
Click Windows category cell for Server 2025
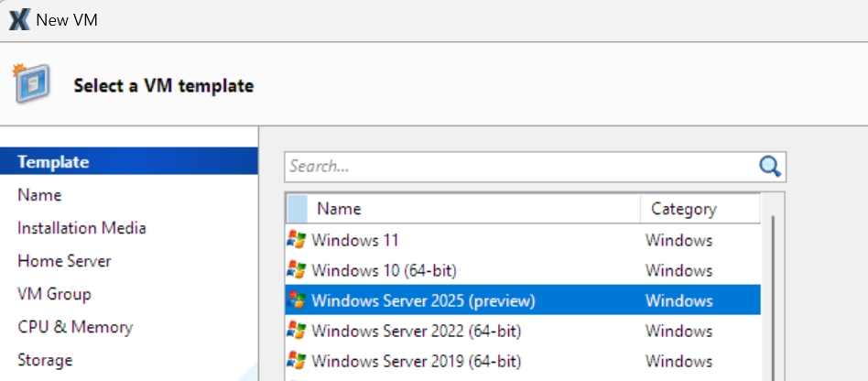[x=678, y=300]
